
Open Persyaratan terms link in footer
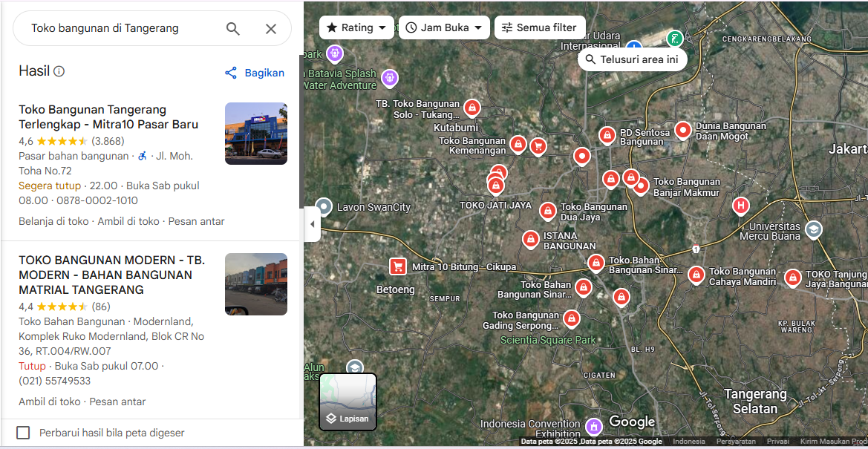tap(737, 442)
